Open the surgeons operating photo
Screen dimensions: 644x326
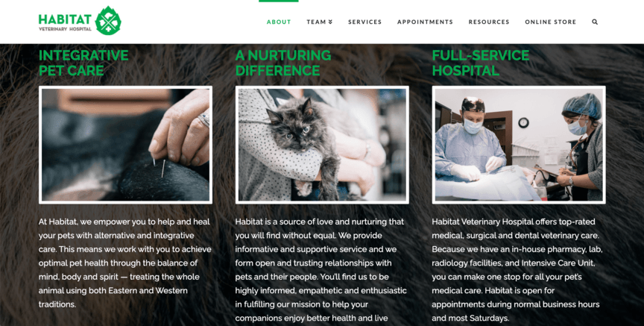(x=519, y=145)
